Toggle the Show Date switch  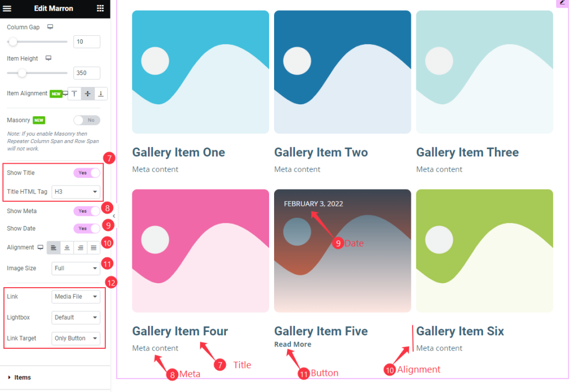point(86,228)
